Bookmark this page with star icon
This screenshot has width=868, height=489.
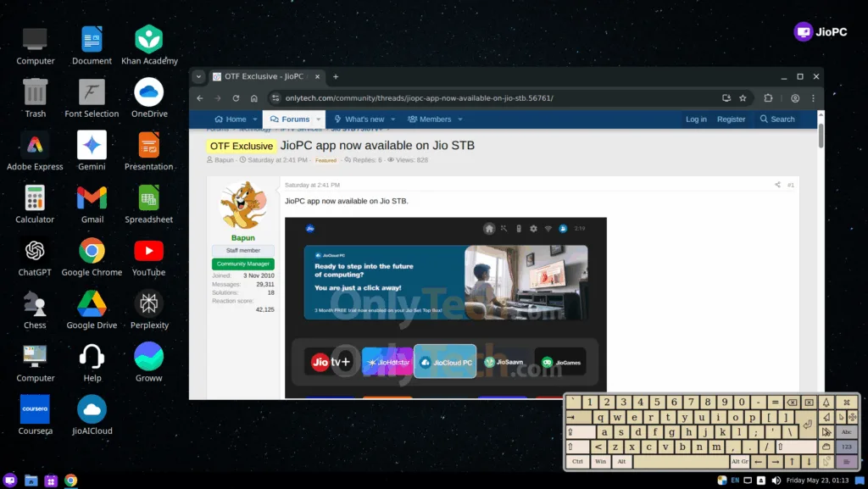coord(743,98)
